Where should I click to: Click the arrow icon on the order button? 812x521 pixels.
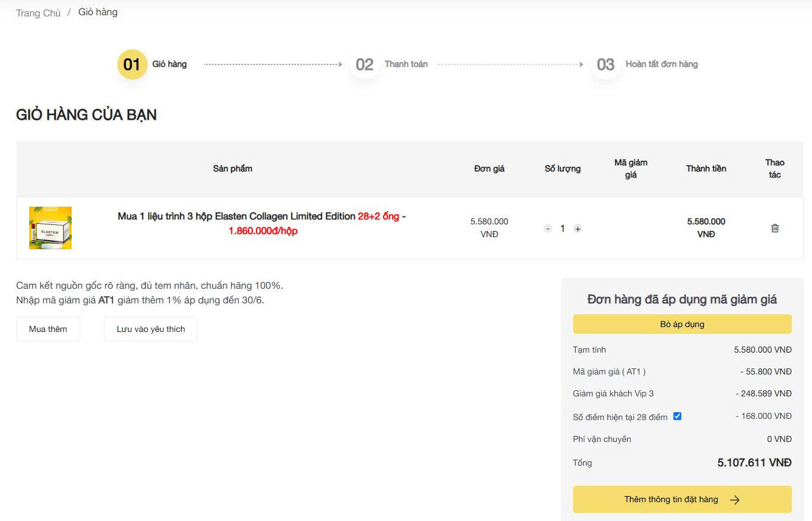(x=735, y=500)
